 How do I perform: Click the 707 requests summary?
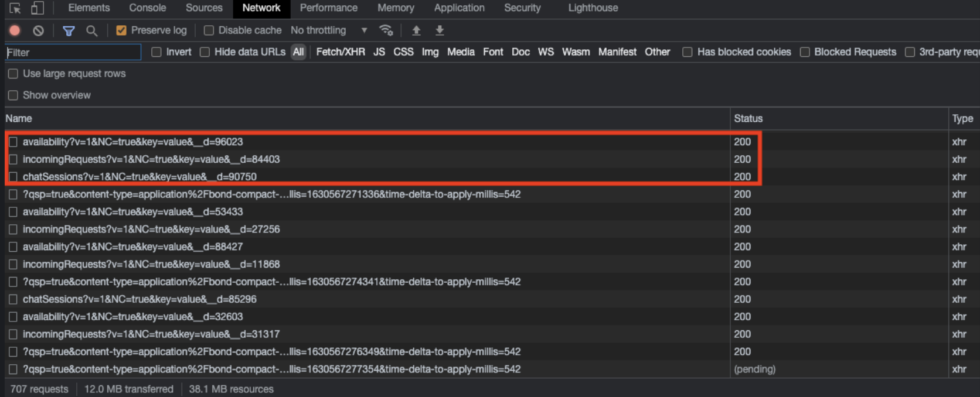click(x=39, y=389)
